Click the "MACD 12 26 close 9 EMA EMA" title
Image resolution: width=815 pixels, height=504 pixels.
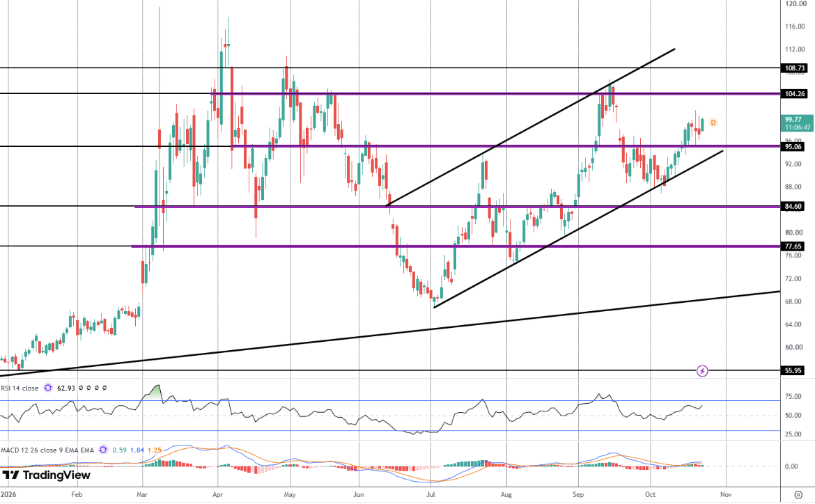pos(47,450)
